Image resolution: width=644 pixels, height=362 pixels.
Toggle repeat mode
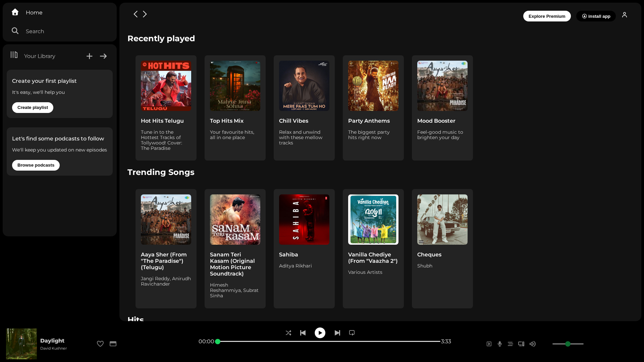point(352,333)
